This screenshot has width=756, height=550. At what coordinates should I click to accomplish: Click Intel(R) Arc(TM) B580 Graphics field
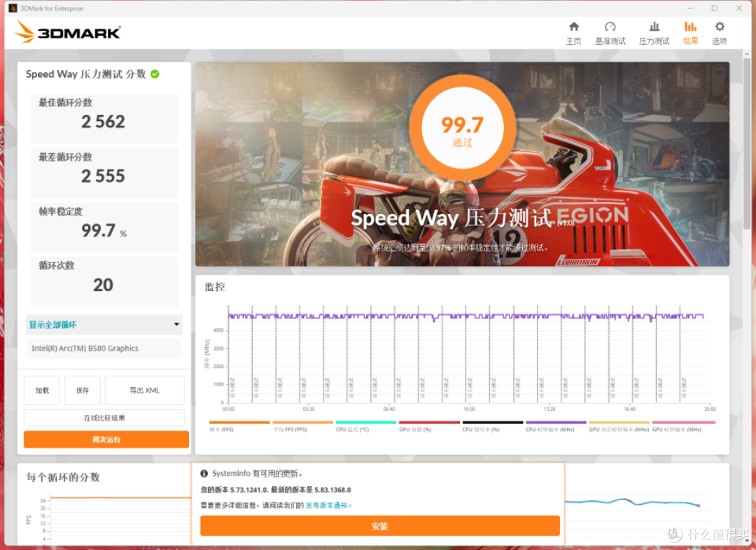pyautogui.click(x=104, y=348)
